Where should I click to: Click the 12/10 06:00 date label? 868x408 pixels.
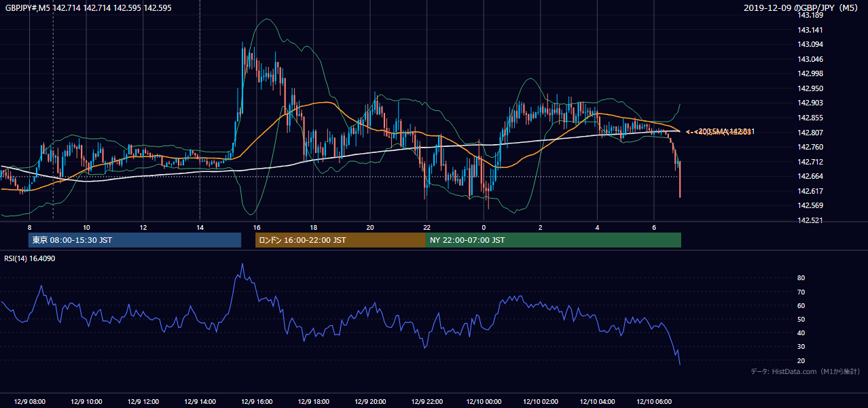coord(654,401)
